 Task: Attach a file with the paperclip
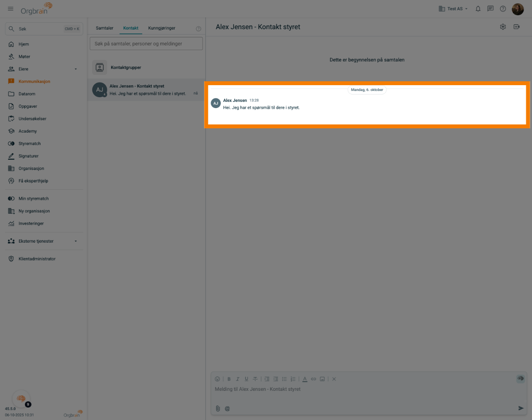[x=218, y=408]
